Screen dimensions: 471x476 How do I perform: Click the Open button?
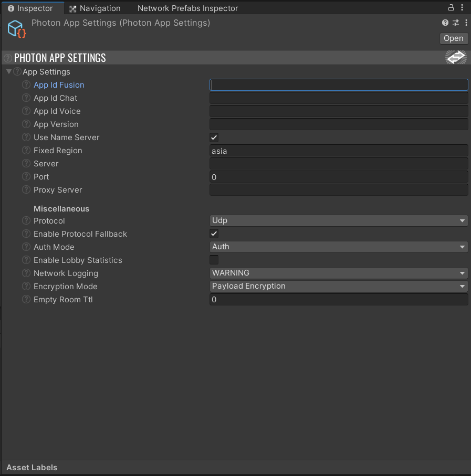pyautogui.click(x=454, y=38)
